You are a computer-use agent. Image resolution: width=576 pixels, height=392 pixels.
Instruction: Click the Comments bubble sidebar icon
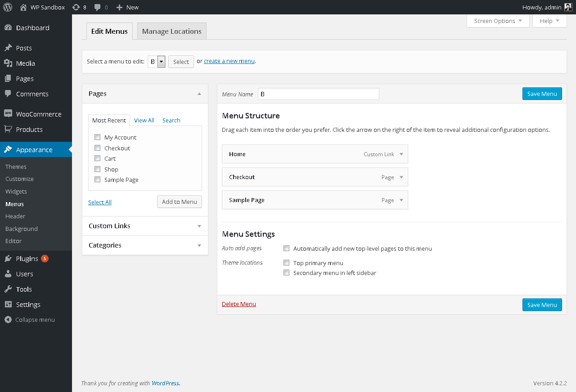point(8,94)
